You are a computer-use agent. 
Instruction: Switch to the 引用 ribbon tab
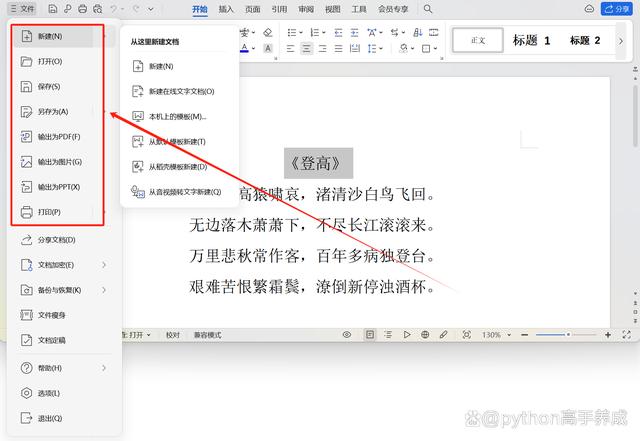[279, 9]
